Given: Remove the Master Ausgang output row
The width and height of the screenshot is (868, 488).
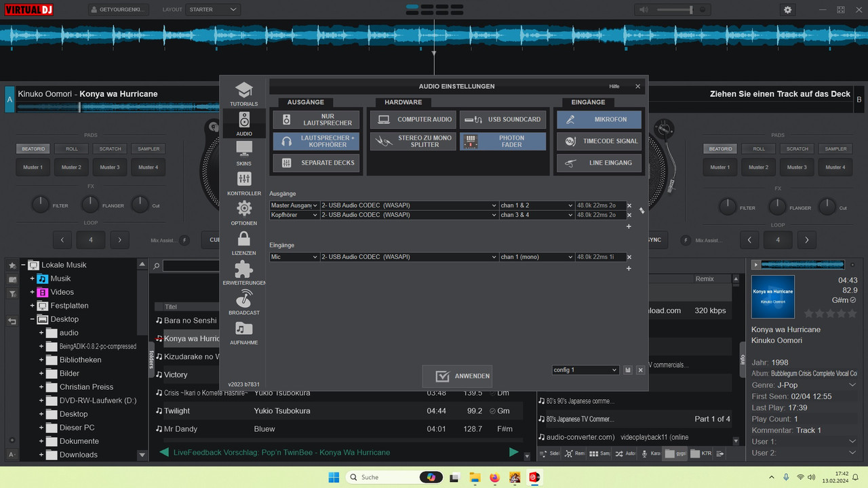Looking at the screenshot, I should pyautogui.click(x=629, y=206).
